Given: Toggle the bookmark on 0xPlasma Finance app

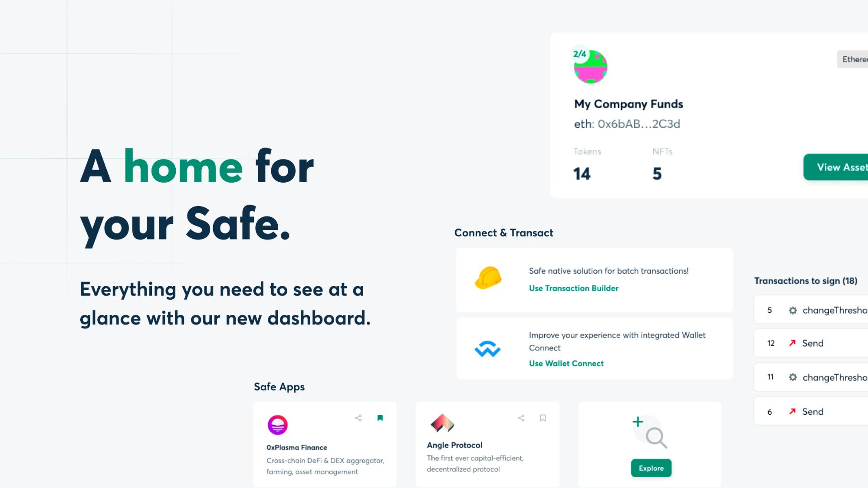Looking at the screenshot, I should [379, 418].
